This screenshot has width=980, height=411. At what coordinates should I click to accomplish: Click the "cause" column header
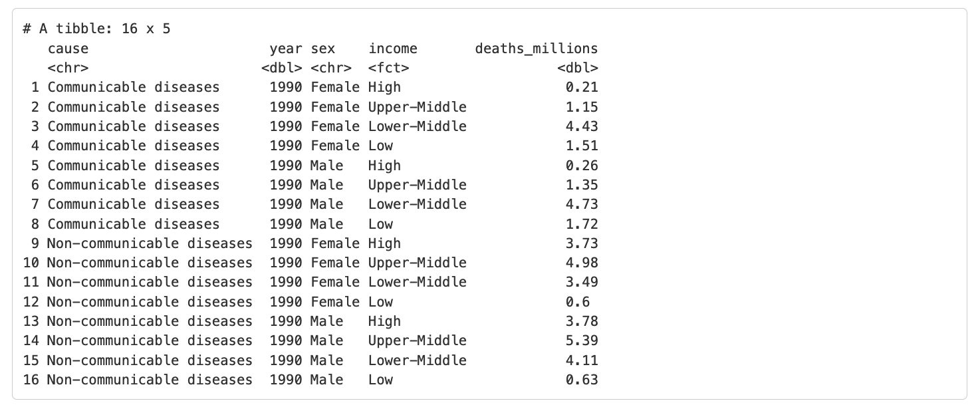click(x=68, y=49)
